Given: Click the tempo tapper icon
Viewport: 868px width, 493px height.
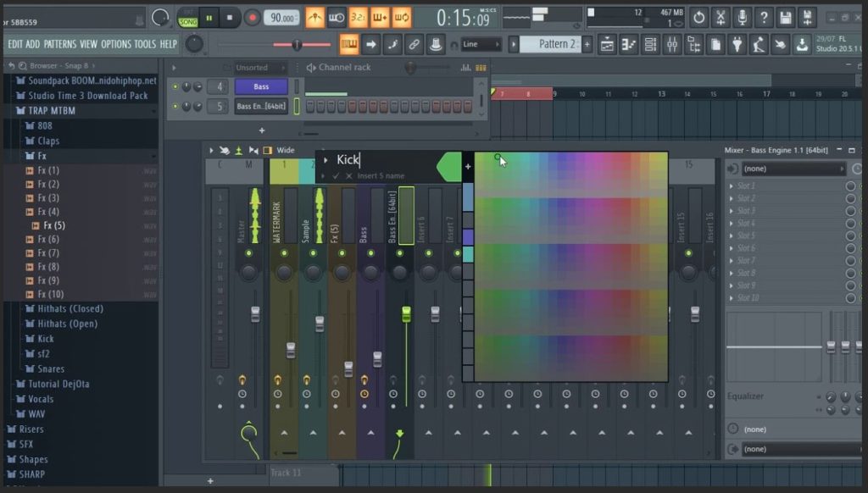Looking at the screenshot, I should (x=759, y=44).
